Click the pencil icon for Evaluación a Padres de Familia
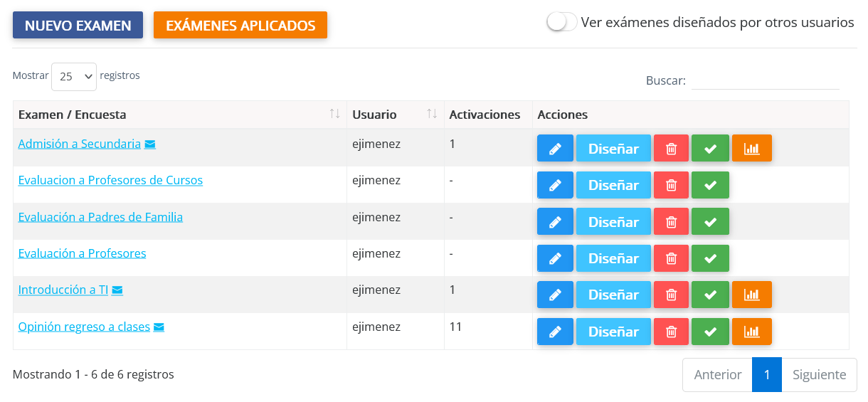The width and height of the screenshot is (868, 402). click(x=555, y=222)
